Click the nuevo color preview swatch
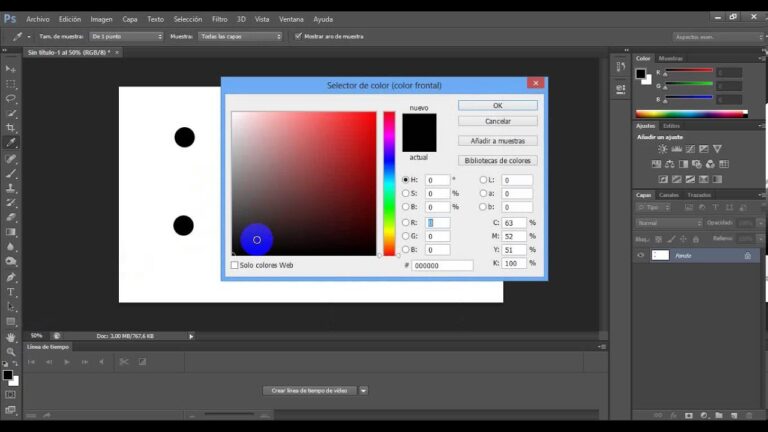768x432 pixels. [419, 123]
